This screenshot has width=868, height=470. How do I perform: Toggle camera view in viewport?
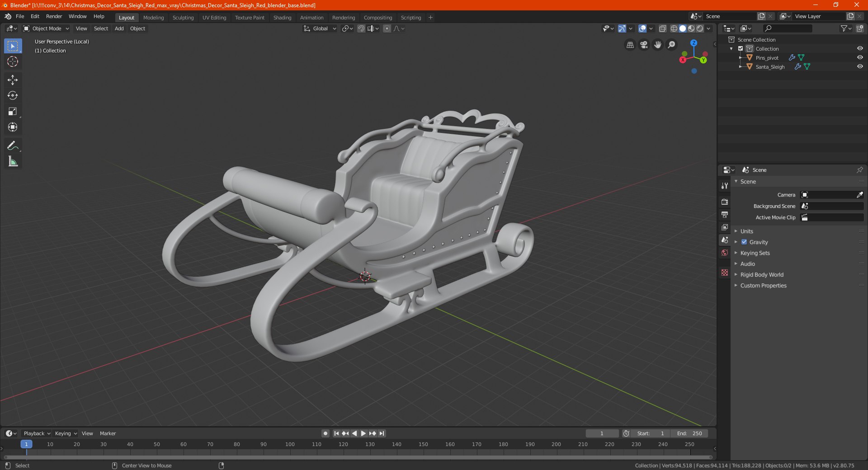pos(644,45)
